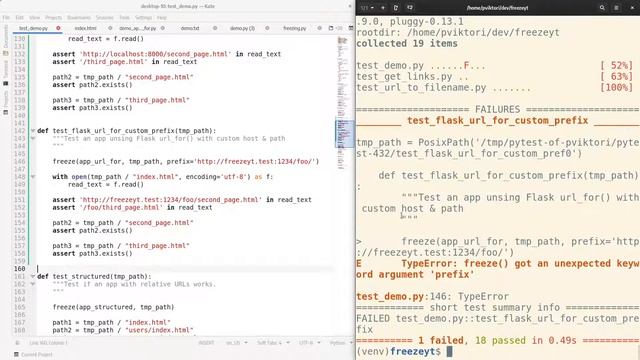This screenshot has width=640, height=360.
Task: Click line number 146 in the gutter
Action: pyautogui.click(x=20, y=161)
